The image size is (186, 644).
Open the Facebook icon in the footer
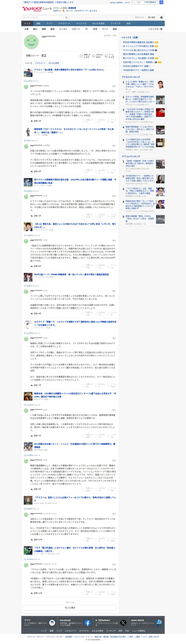point(88,623)
